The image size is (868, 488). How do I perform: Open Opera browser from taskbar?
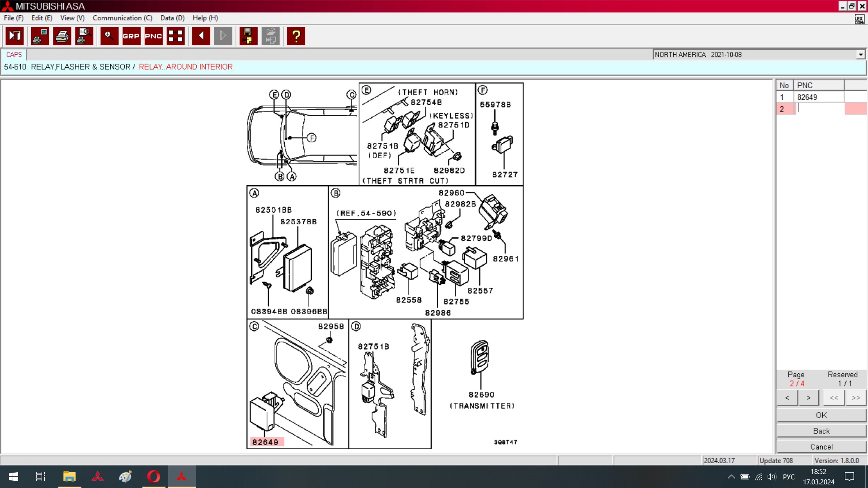[153, 477]
